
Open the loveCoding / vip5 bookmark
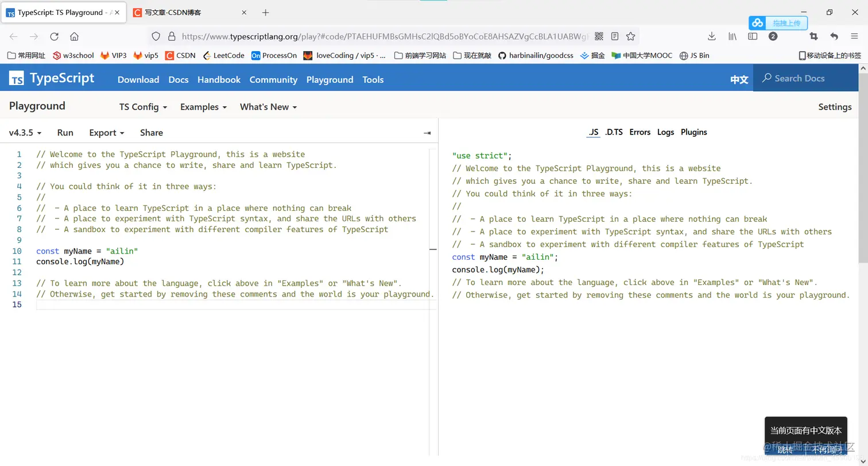[x=345, y=56]
